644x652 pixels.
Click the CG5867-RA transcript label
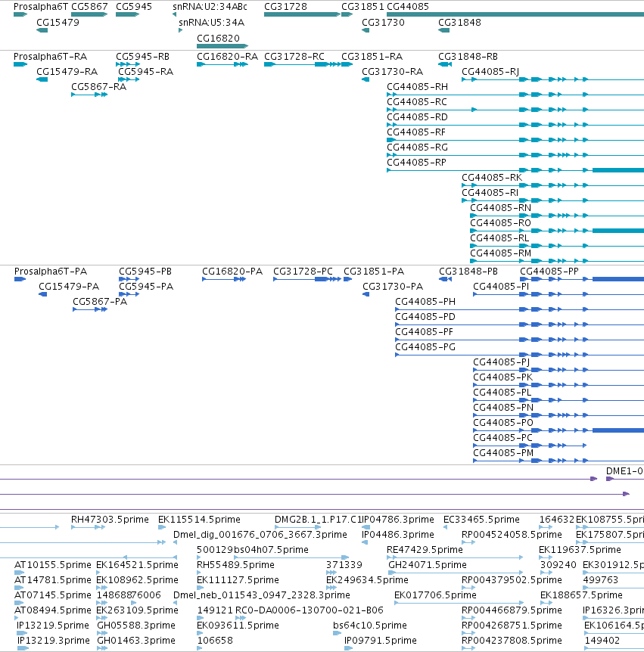[98, 87]
